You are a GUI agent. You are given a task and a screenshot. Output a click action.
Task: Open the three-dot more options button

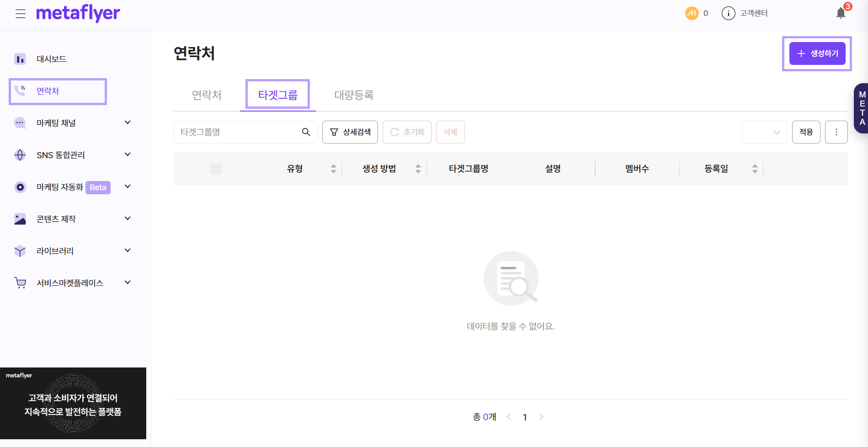(x=836, y=132)
